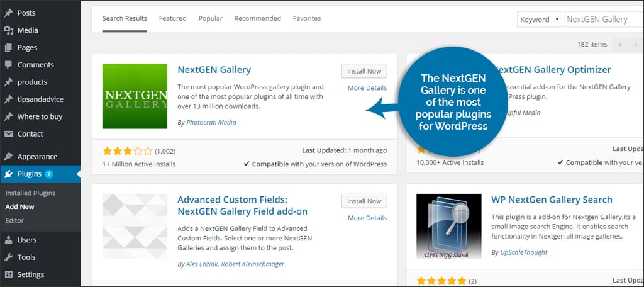This screenshot has height=287, width=644.
Task: Visit author UpScaleThought link
Action: [524, 252]
